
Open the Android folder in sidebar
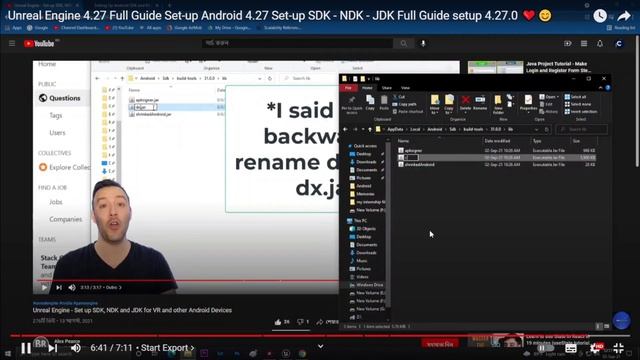pyautogui.click(x=360, y=186)
